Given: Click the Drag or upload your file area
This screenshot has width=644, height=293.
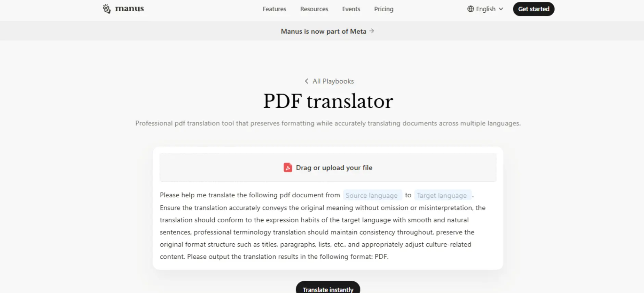Looking at the screenshot, I should pyautogui.click(x=328, y=168).
